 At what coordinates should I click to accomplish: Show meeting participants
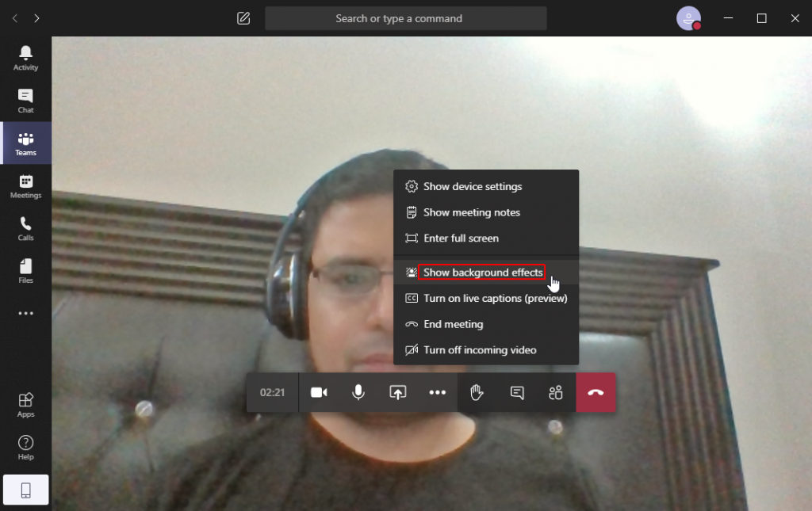(555, 392)
